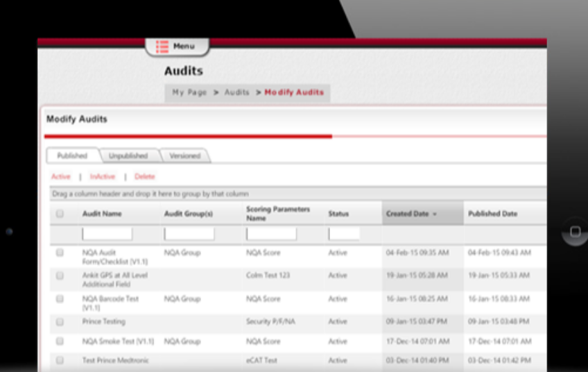Image resolution: width=588 pixels, height=372 pixels.
Task: Select 'NQA Barcode Test [V1.1]' audit name
Action: [111, 303]
